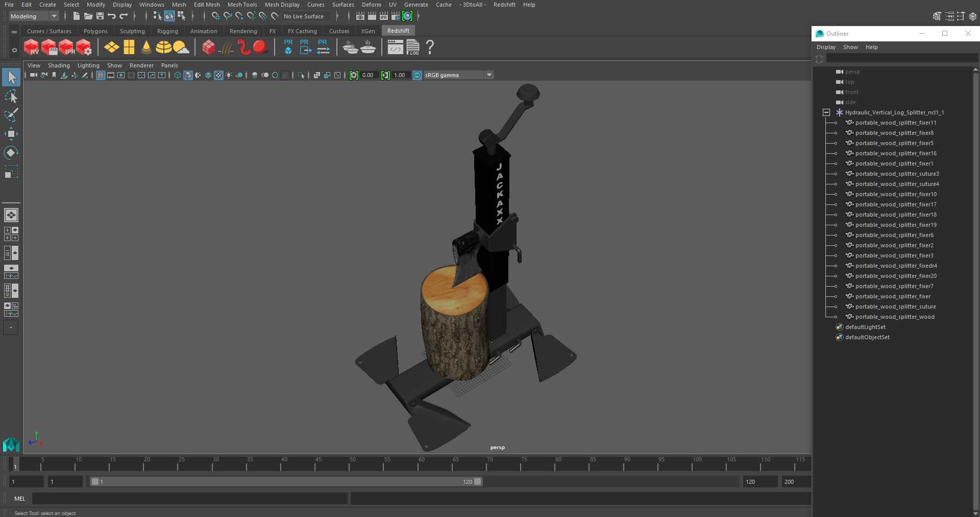Click the playback end time field 120
980x517 pixels.
[760, 482]
